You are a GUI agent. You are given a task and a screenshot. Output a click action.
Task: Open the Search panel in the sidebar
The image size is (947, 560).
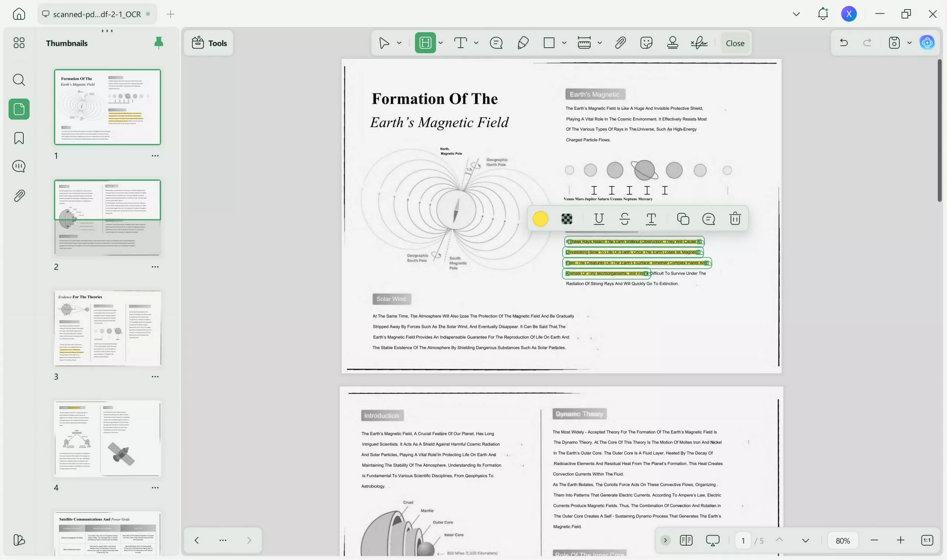[18, 79]
